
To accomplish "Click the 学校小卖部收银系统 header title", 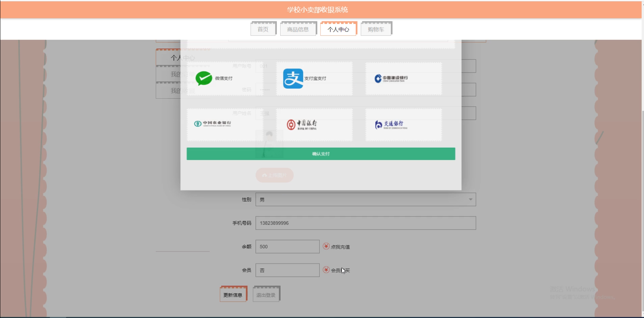I will [x=317, y=10].
